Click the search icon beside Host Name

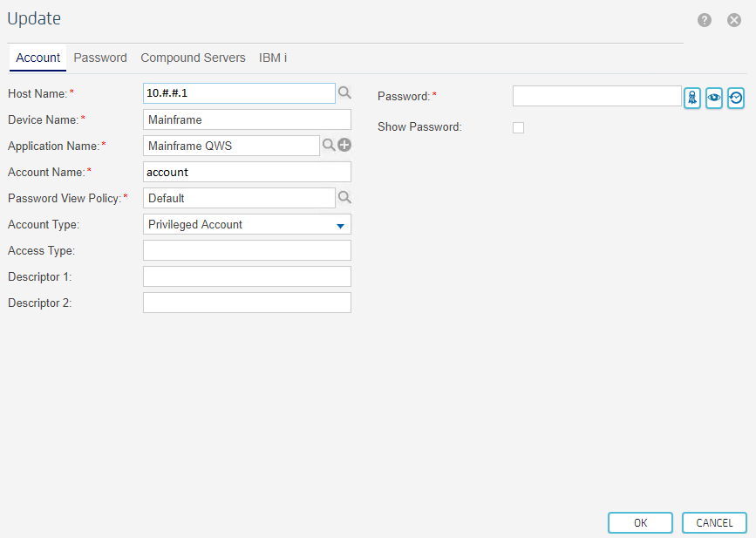tap(344, 92)
